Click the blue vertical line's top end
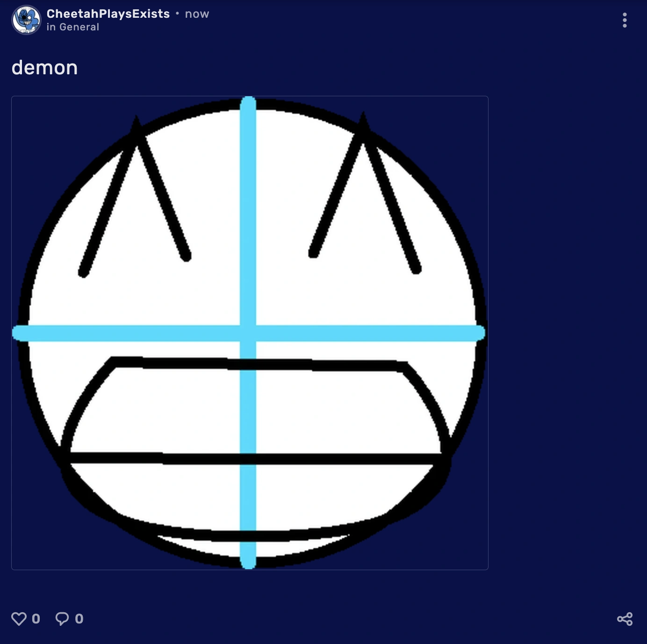Viewport: 647px width, 644px height. tap(248, 103)
